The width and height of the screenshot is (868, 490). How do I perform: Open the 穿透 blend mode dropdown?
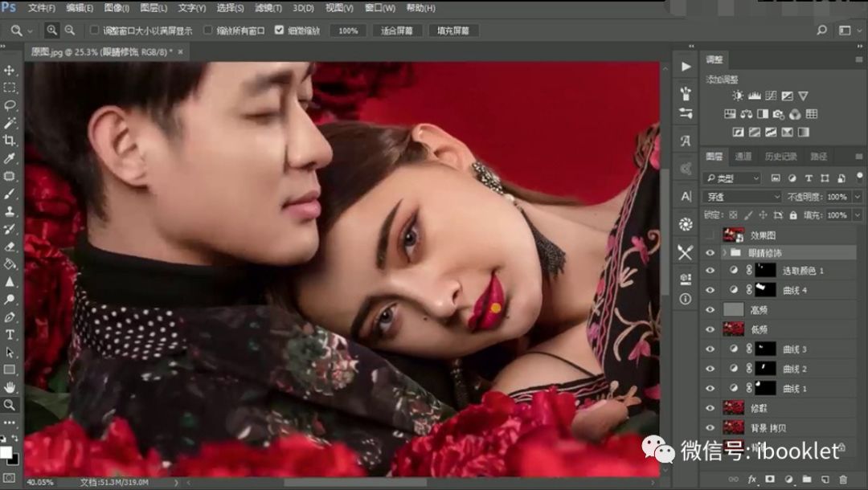739,196
